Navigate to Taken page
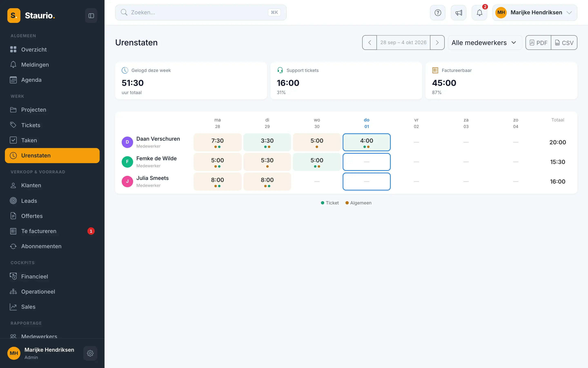This screenshot has height=368, width=588. pos(52,140)
